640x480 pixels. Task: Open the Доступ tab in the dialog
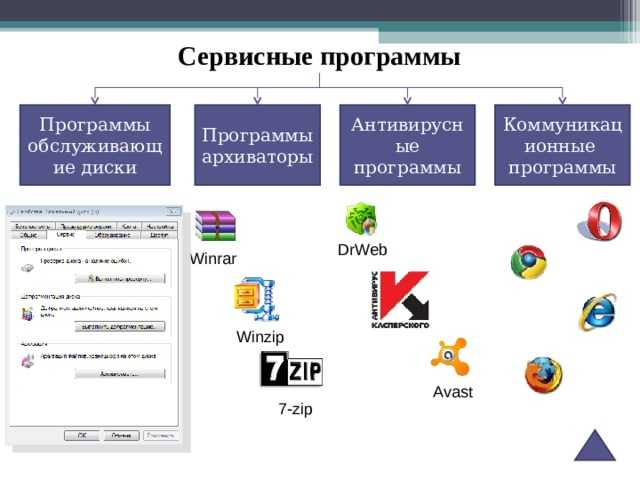click(x=159, y=236)
